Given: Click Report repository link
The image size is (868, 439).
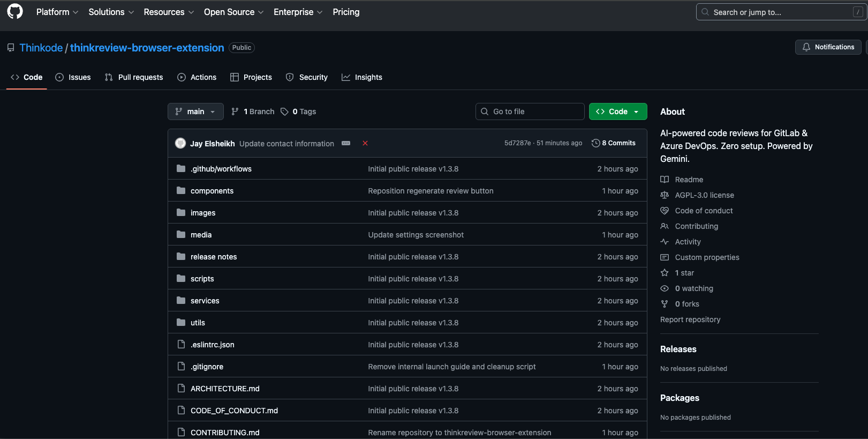Looking at the screenshot, I should [690, 319].
